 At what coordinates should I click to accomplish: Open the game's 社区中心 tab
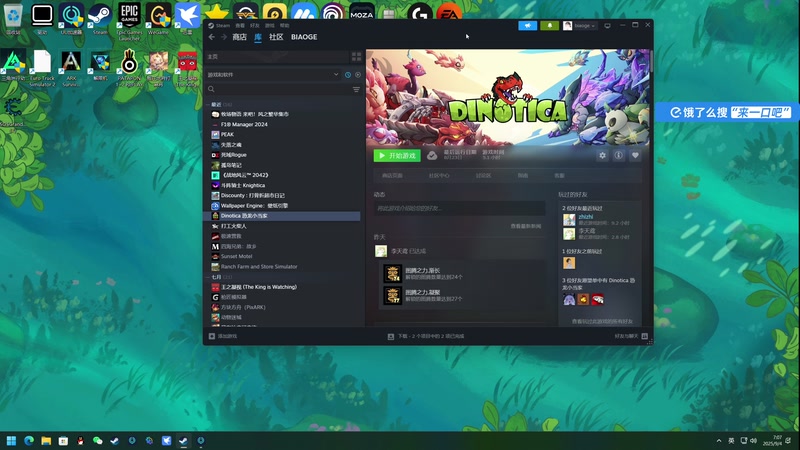439,176
